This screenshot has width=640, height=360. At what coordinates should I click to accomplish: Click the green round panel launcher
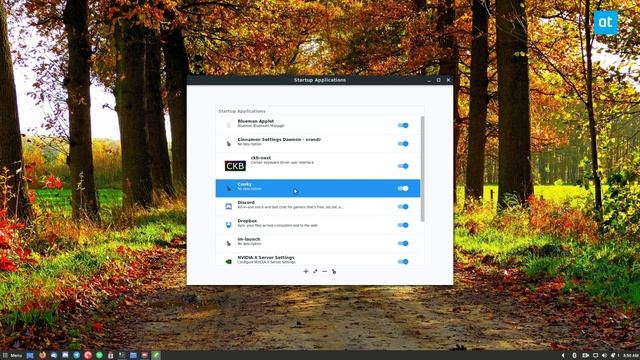pyautogui.click(x=99, y=355)
